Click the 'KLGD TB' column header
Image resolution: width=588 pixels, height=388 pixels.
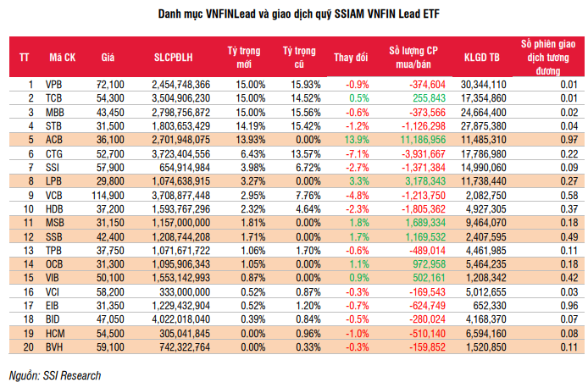point(481,58)
